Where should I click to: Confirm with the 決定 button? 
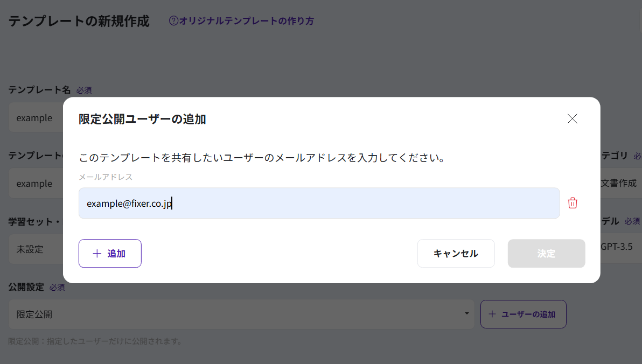(546, 254)
